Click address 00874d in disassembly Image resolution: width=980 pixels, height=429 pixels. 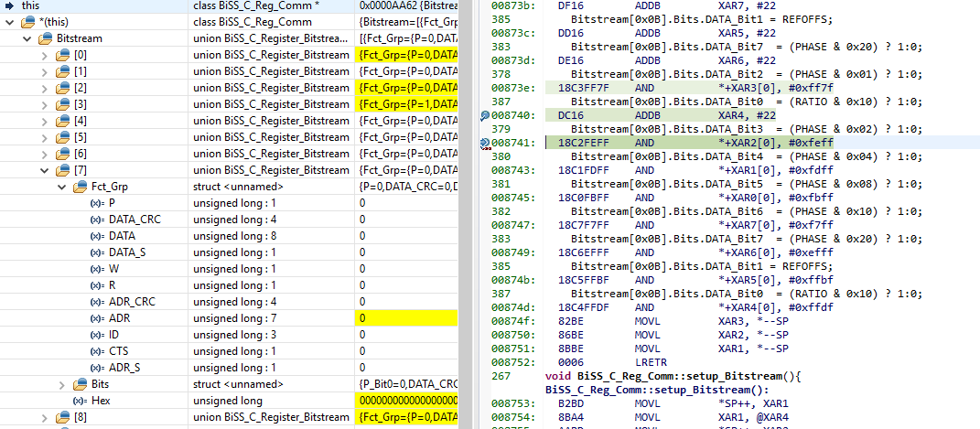point(512,307)
